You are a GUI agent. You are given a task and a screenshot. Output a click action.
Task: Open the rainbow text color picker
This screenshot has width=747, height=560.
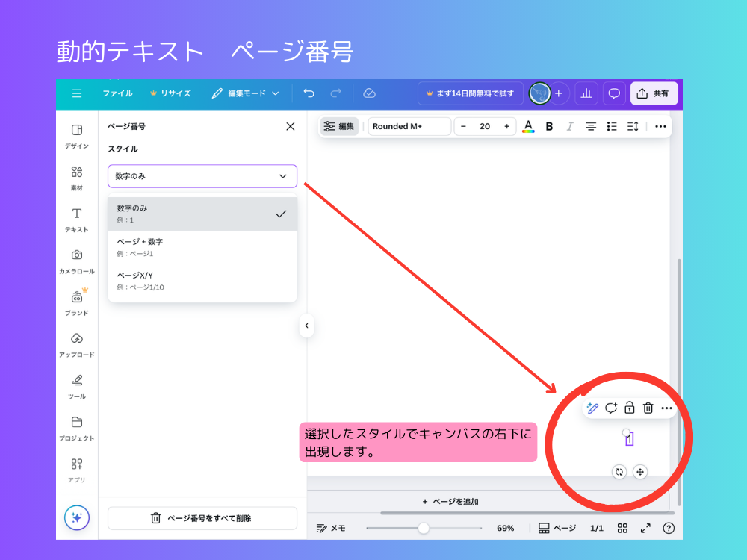click(x=528, y=126)
